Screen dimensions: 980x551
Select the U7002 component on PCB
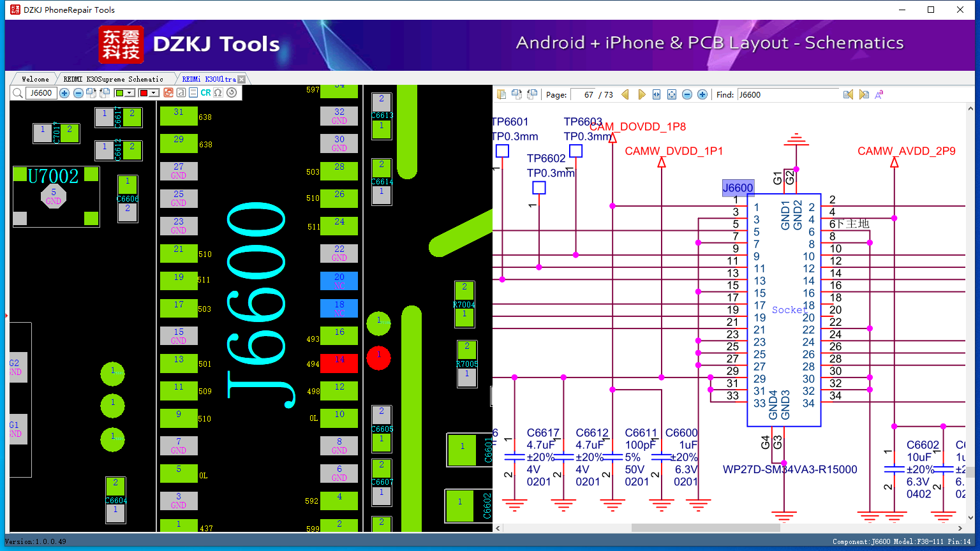[56, 197]
